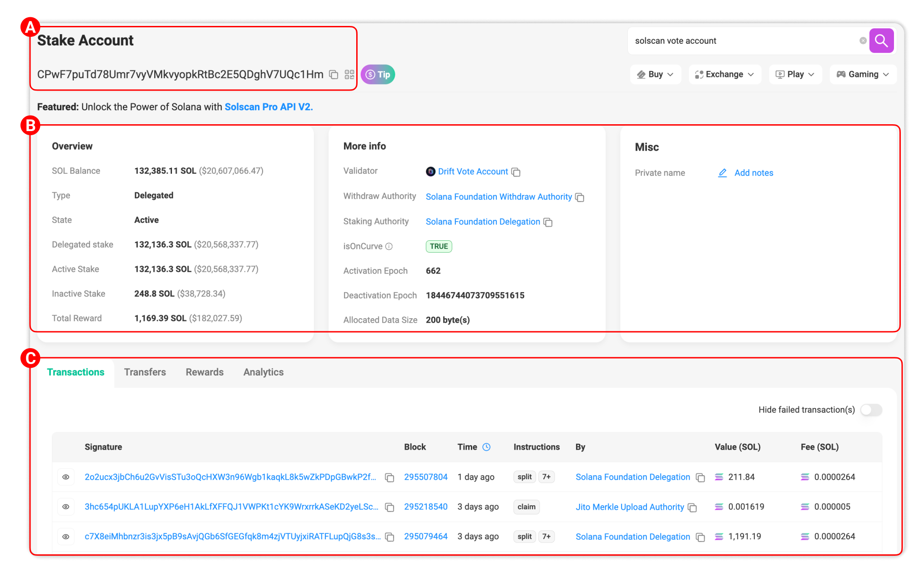Open transaction signature 2o2ucx3jbCh6u2Gv...
This screenshot has height=573, width=924.
pyautogui.click(x=230, y=477)
